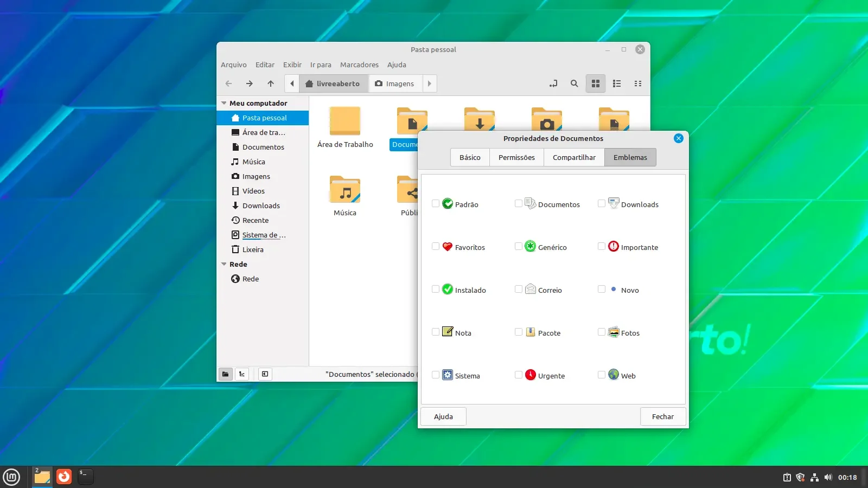Enable the Padrão emblem checkbox
The image size is (868, 488).
(436, 203)
